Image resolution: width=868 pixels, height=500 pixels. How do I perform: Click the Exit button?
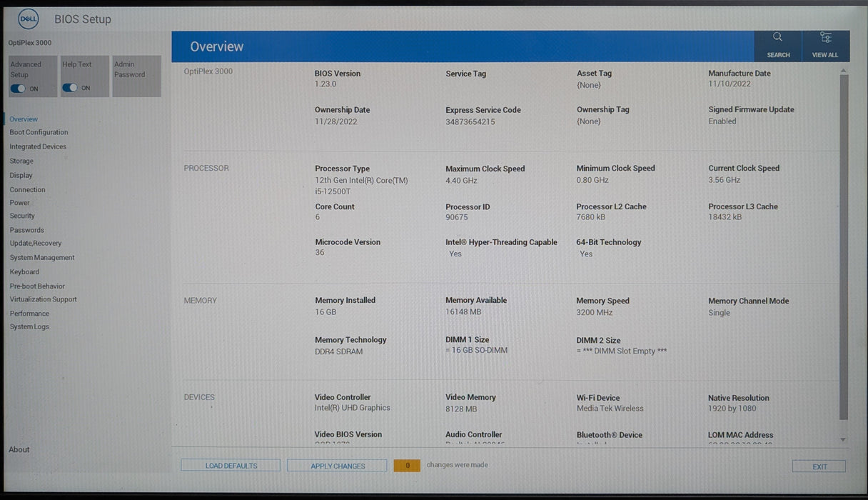pos(819,466)
